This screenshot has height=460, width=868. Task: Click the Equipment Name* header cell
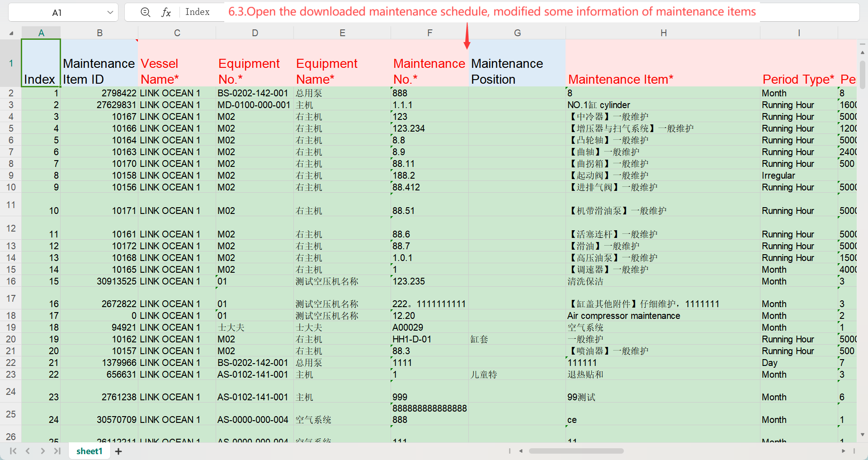coord(342,63)
